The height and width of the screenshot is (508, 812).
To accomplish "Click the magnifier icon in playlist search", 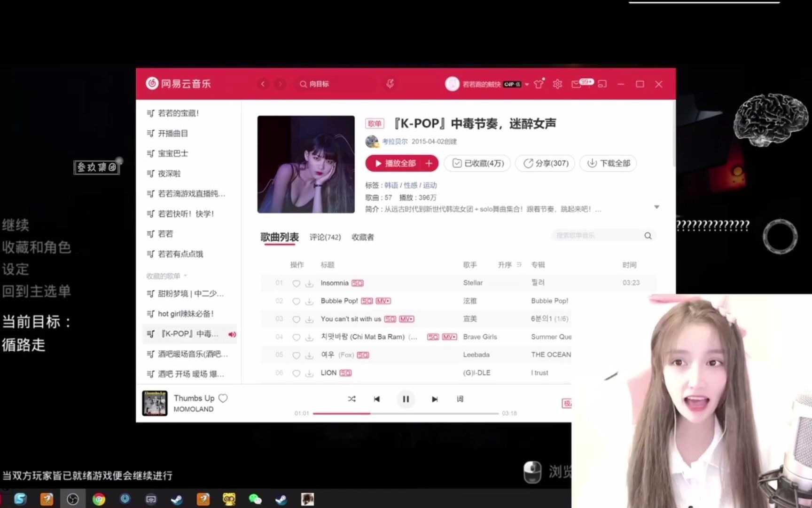I will click(x=648, y=236).
